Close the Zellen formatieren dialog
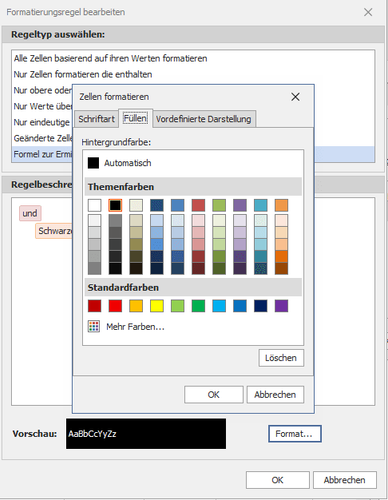The height and width of the screenshot is (500, 388). (295, 97)
